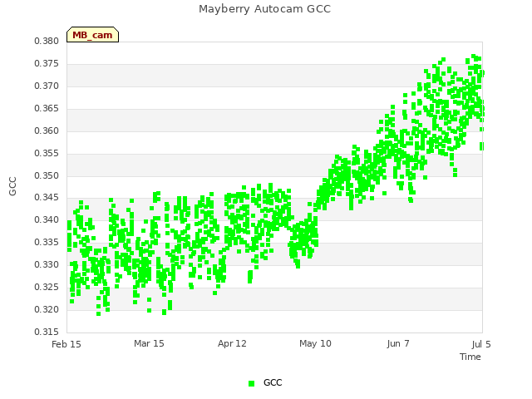
Task: Click the 0.345 y-axis label
Action: 47,197
